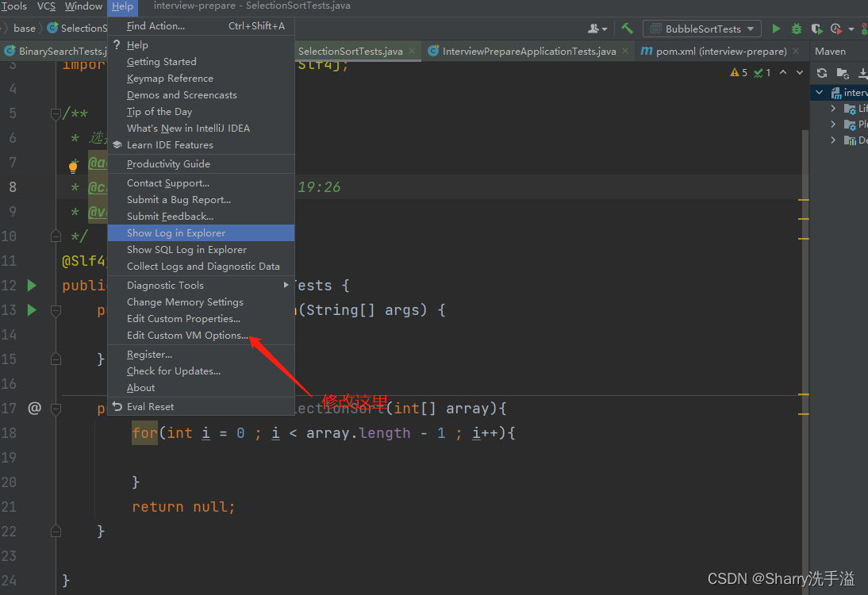868x595 pixels.
Task: Expand the Plugins node in Maven tree
Action: click(x=832, y=125)
